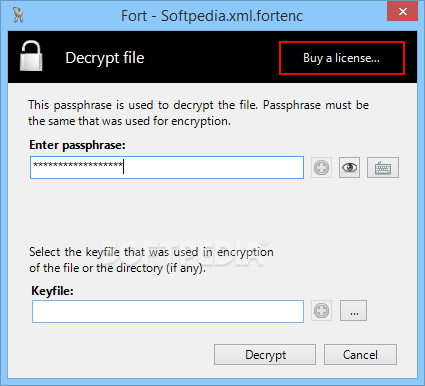This screenshot has height=386, width=425.
Task: Click the faint Softpedia watermark
Action: (x=184, y=252)
